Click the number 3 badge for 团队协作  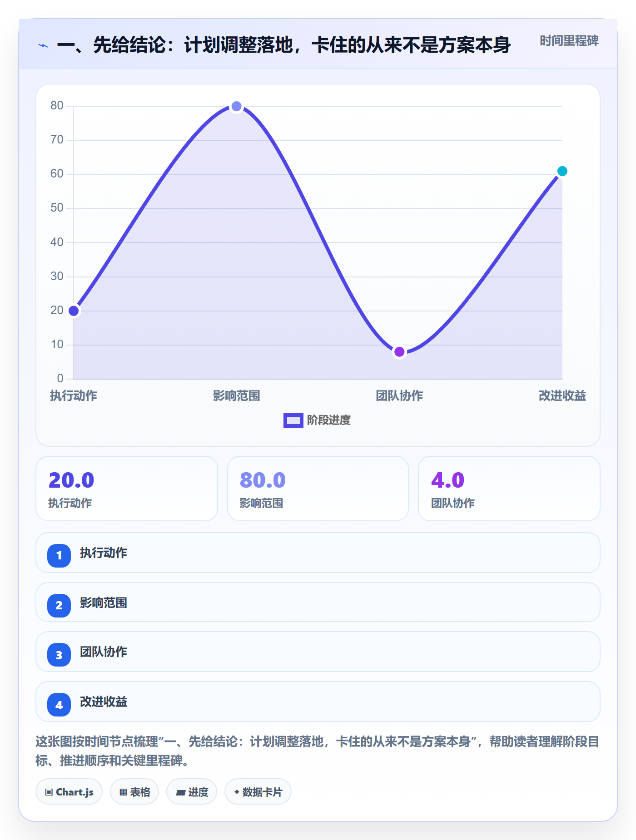coord(59,655)
